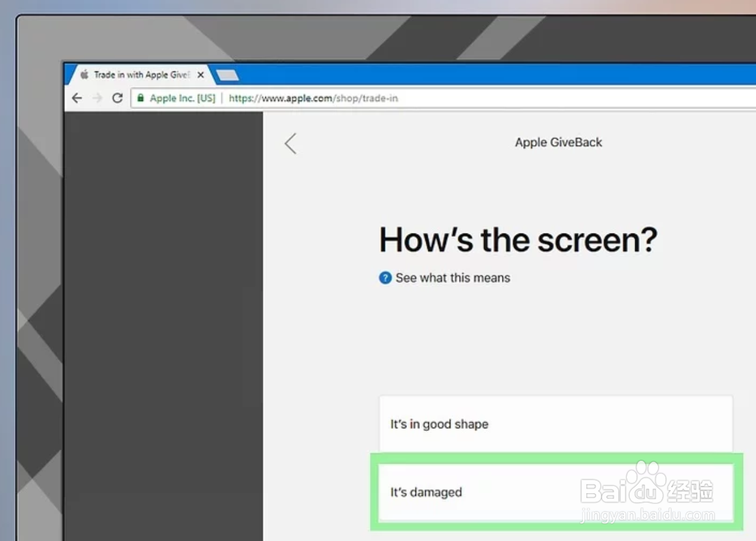Click the Apple logo favicon on the tab

click(85, 75)
